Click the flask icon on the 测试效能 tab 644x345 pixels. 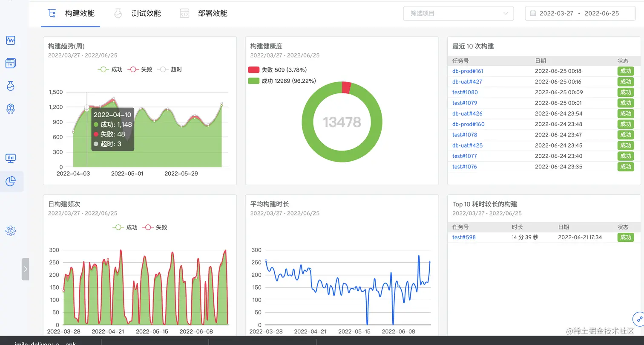pos(118,13)
